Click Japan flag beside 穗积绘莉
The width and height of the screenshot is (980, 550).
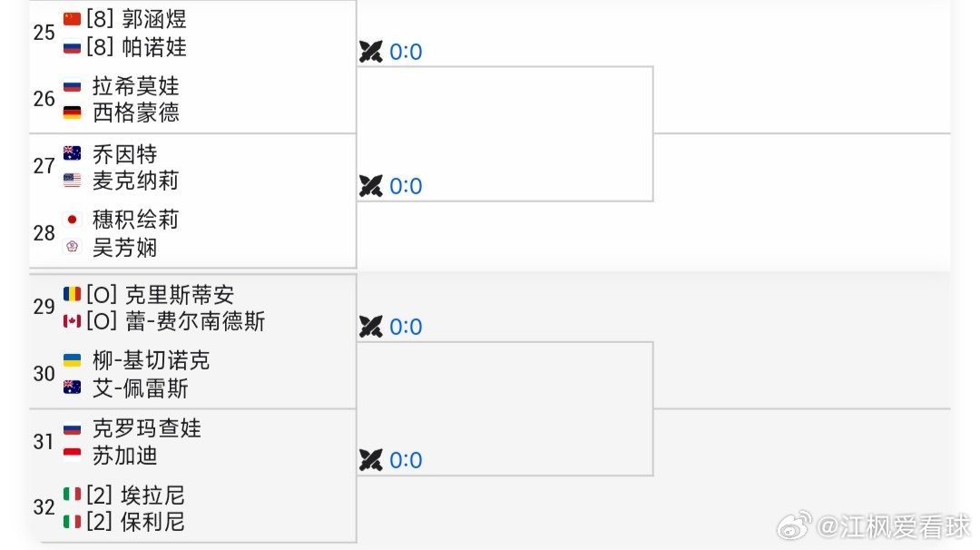coord(72,220)
